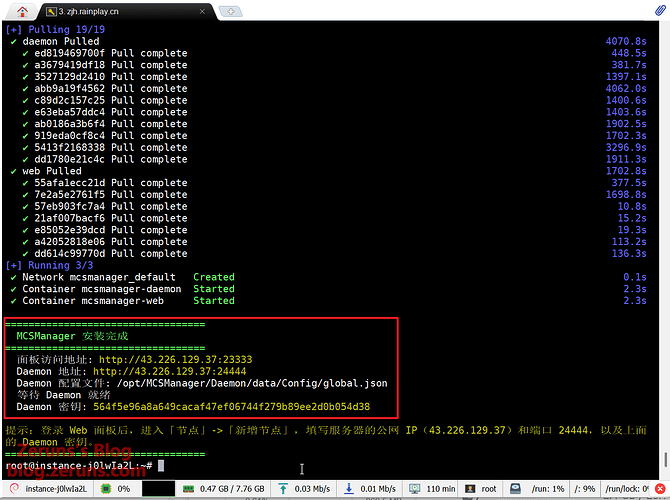Screen dimensions: 670x500
Task: Close the zjh.rainplay.cn session tab
Action: pyautogui.click(x=202, y=12)
